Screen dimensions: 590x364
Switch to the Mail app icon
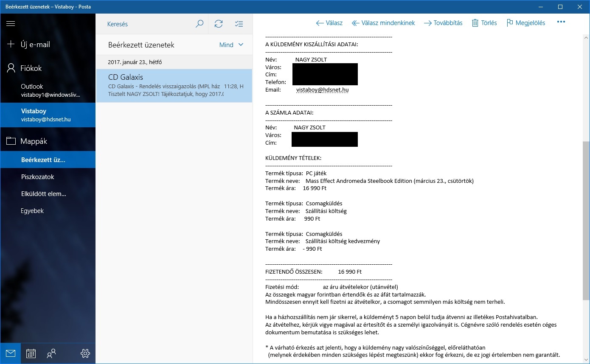pos(11,353)
